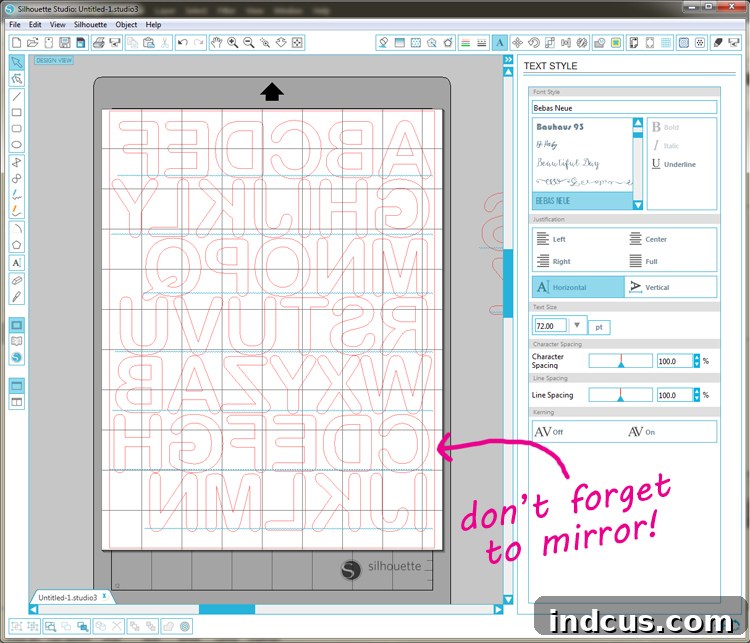750x643 pixels.
Task: Toggle Bold font style
Action: [665, 127]
